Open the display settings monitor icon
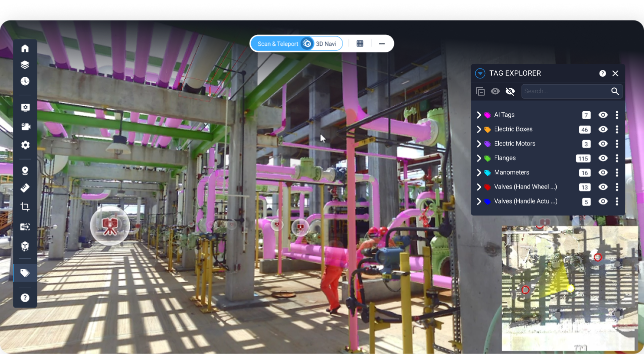 (x=25, y=108)
